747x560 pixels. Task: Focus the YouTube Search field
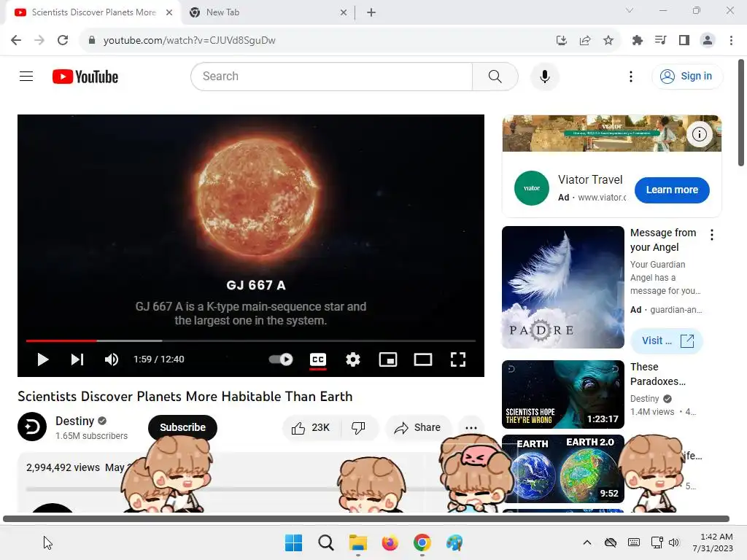pos(331,76)
